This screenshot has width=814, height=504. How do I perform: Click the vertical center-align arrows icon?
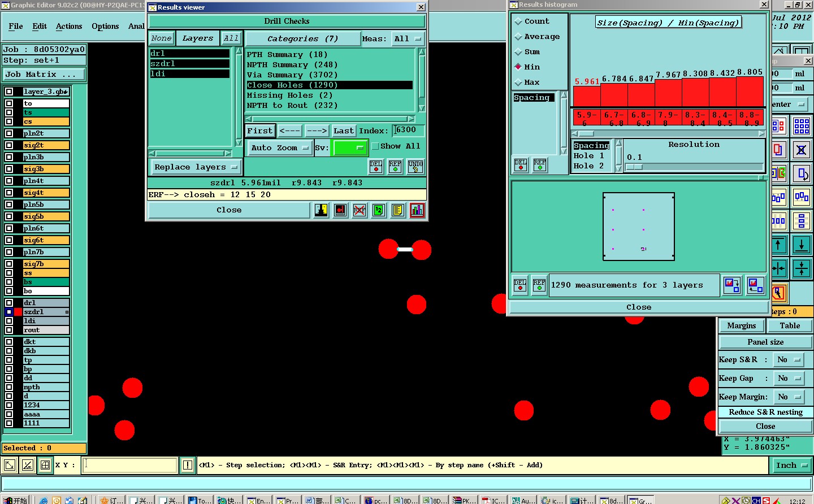pyautogui.click(x=802, y=269)
